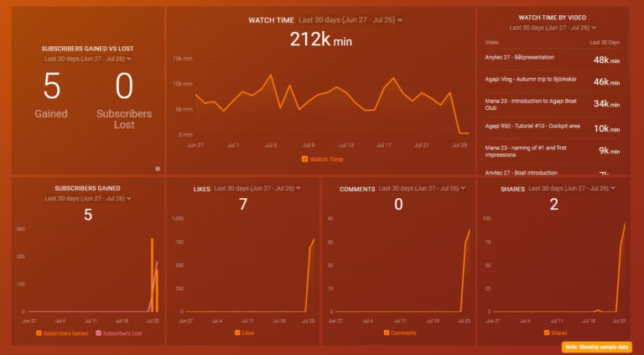Click the info icon in Subscribers Gained vs Lost widget
Image resolution: width=644 pixels, height=355 pixels.
pos(158,169)
